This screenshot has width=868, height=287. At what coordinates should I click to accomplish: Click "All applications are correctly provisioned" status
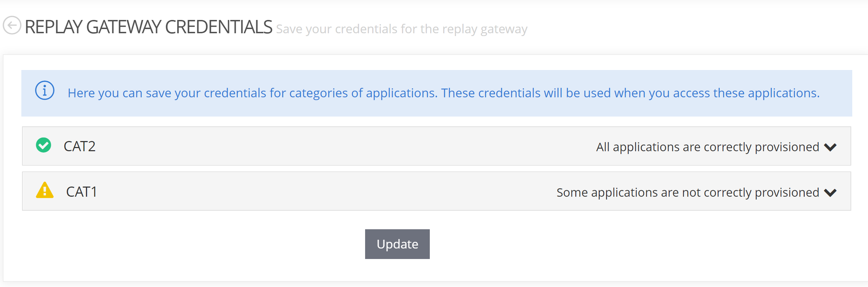707,147
